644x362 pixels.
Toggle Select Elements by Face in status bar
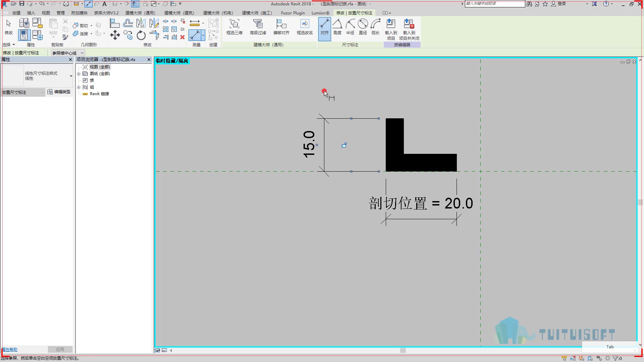[590, 358]
